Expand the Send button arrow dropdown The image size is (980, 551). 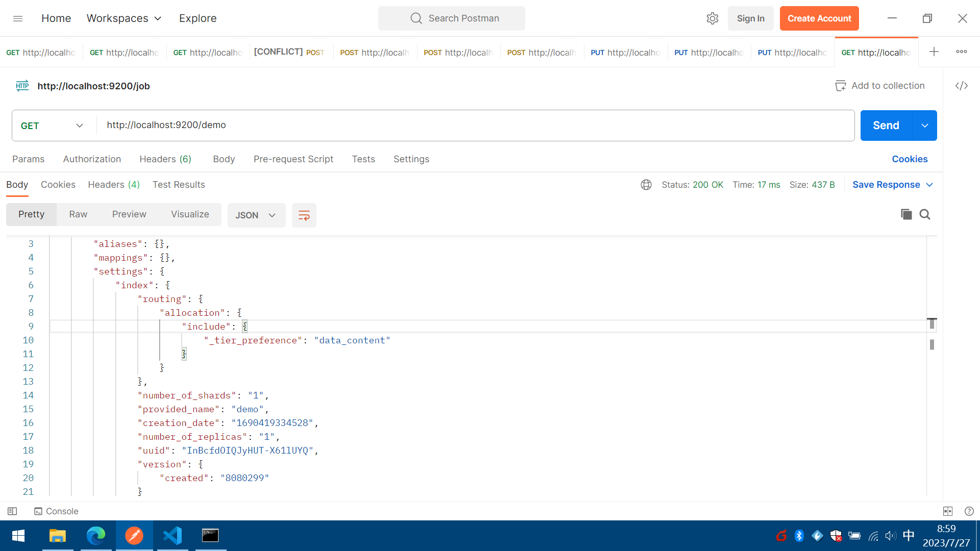[924, 126]
